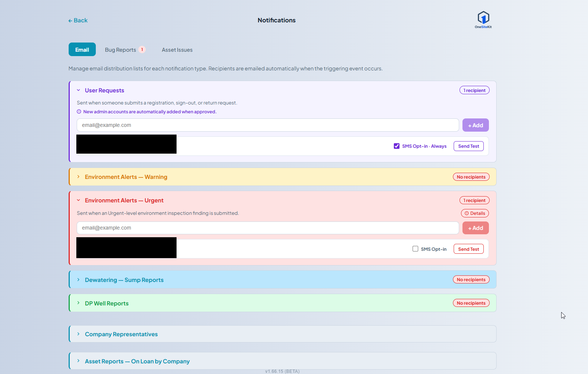The height and width of the screenshot is (374, 588).
Task: Click the 'Sent when an Urgent-level environment' description
Action: (x=158, y=213)
